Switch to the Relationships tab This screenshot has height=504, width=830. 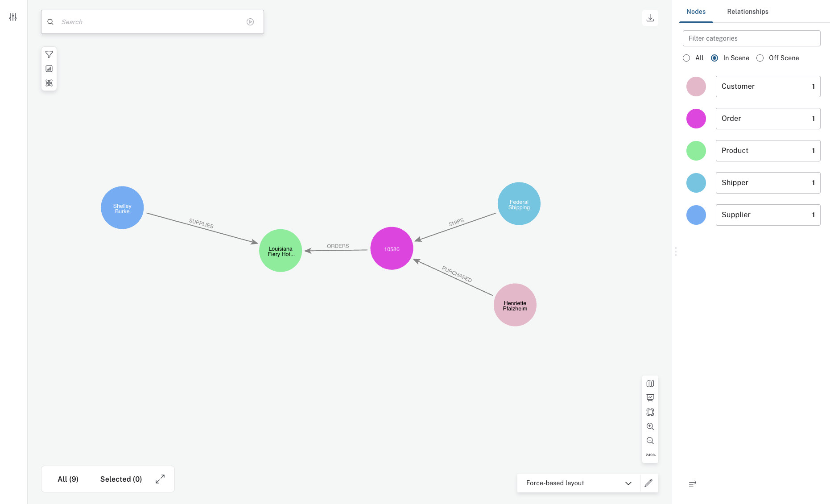747,12
